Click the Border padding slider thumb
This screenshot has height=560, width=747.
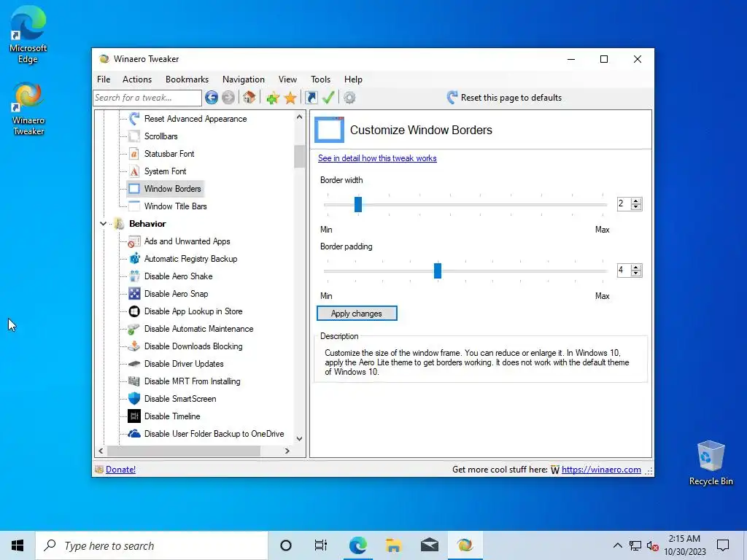[x=438, y=271]
